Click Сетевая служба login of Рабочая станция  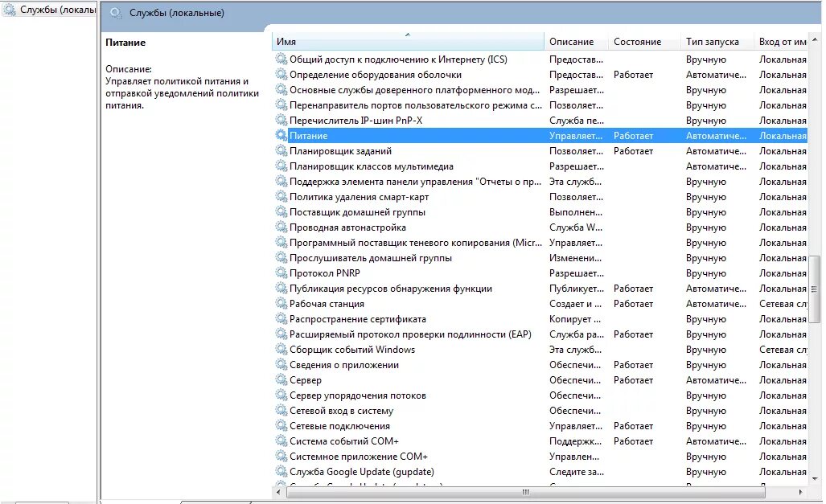[783, 303]
